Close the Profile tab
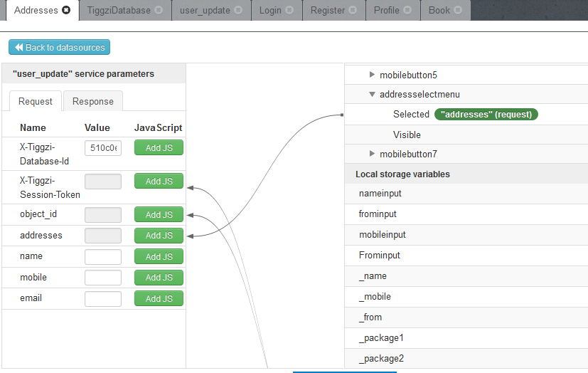588x373 pixels. pos(407,11)
